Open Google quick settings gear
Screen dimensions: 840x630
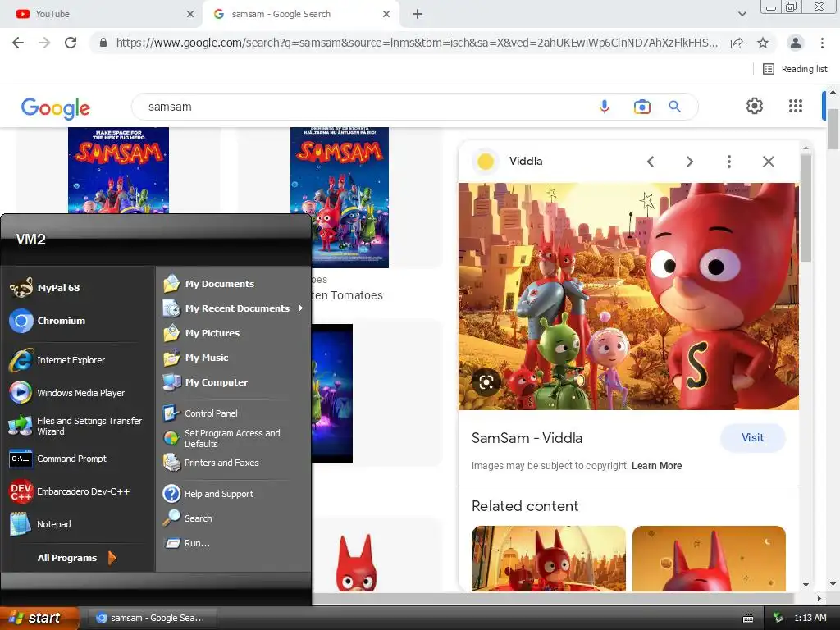(x=755, y=106)
